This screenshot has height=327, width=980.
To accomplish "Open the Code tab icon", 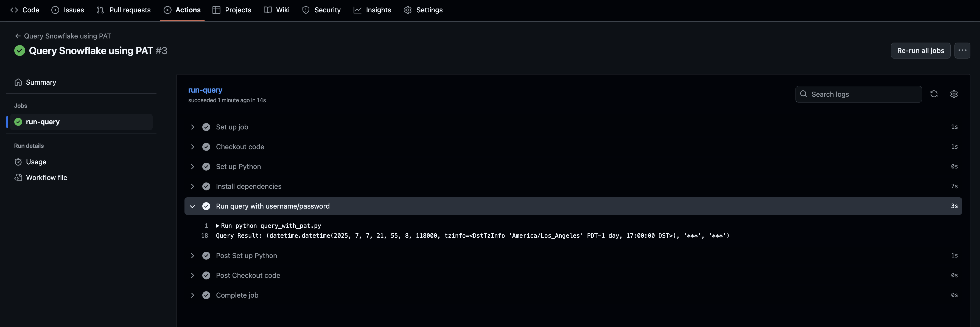I will 14,10.
